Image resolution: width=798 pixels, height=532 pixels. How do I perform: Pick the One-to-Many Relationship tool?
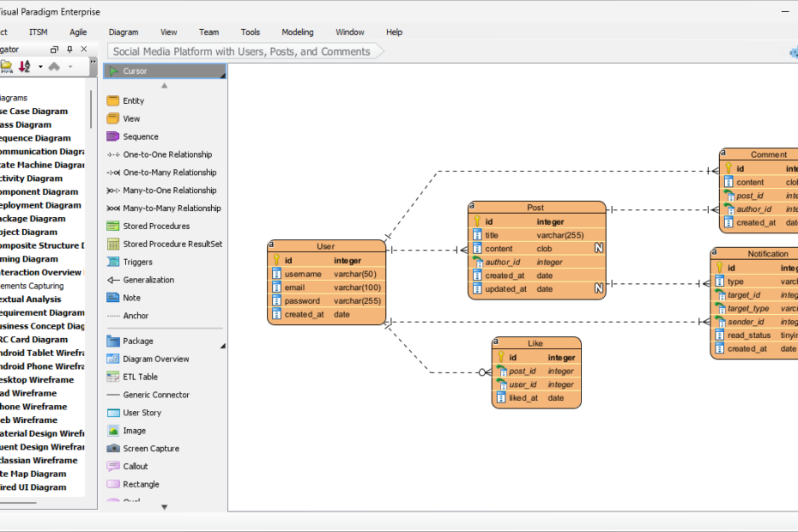(168, 172)
